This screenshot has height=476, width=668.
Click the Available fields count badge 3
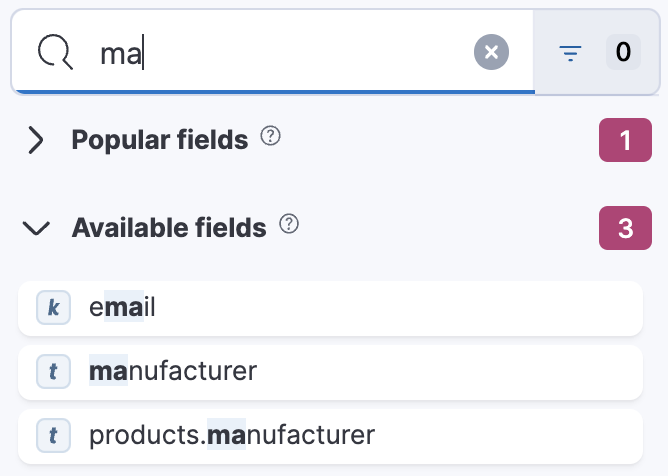click(x=625, y=228)
